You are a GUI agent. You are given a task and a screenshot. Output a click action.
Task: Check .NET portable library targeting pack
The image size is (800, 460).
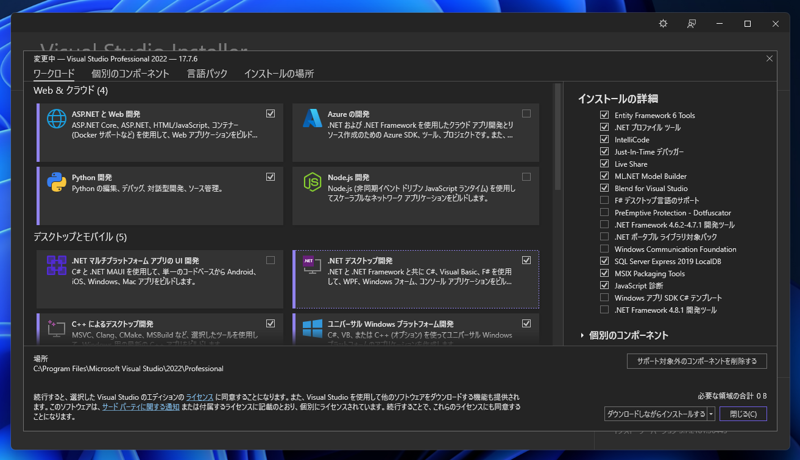point(604,237)
